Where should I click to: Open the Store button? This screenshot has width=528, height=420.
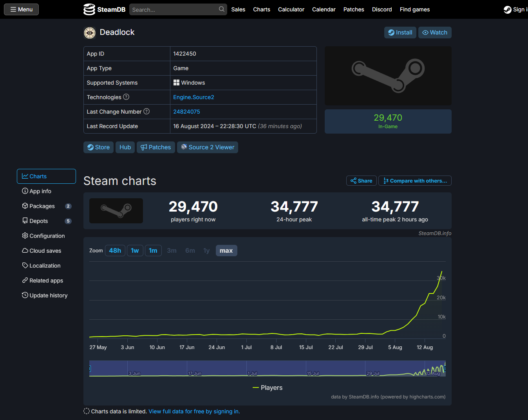98,147
